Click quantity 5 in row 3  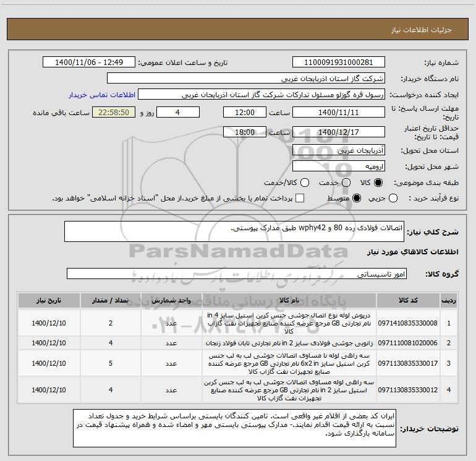(x=111, y=363)
